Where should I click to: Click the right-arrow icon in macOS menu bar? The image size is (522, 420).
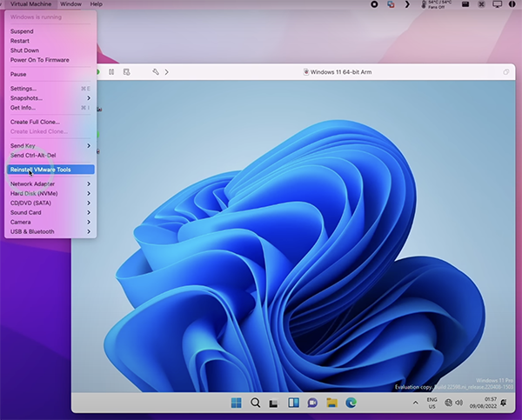pos(407,4)
